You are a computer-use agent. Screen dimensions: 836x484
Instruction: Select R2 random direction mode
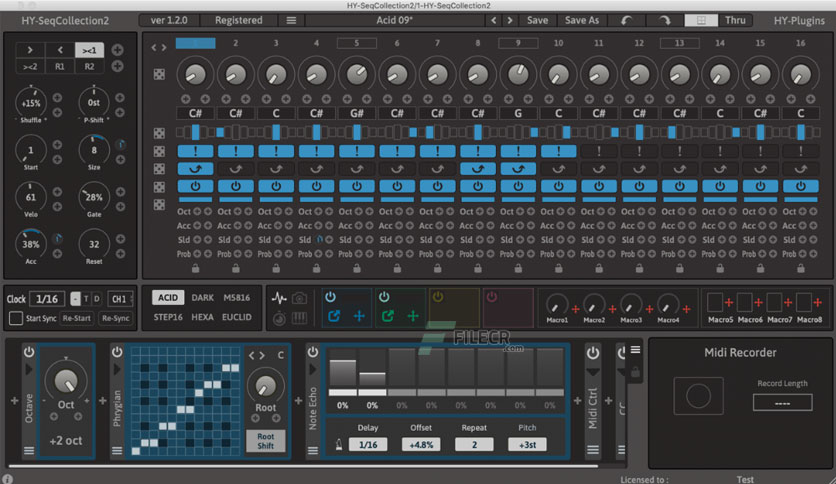(x=89, y=67)
